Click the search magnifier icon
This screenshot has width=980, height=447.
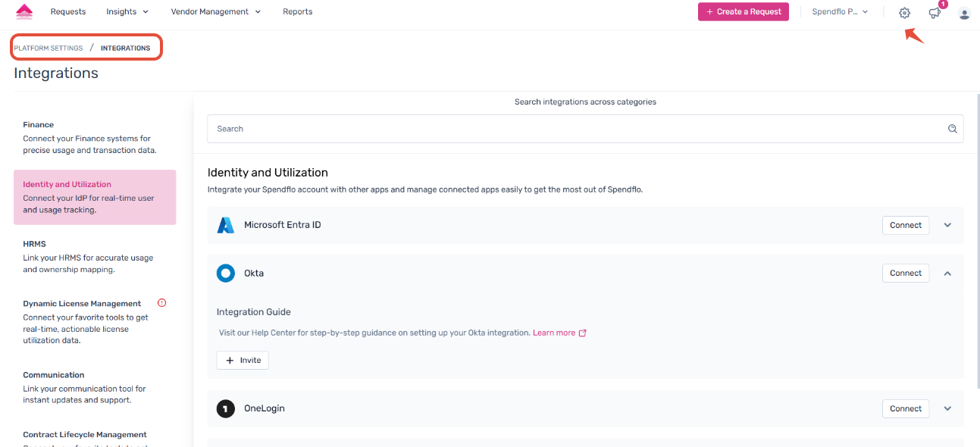[953, 129]
